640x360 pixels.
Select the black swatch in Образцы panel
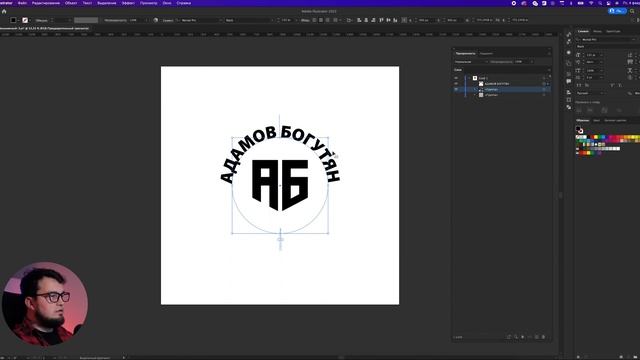(x=590, y=137)
